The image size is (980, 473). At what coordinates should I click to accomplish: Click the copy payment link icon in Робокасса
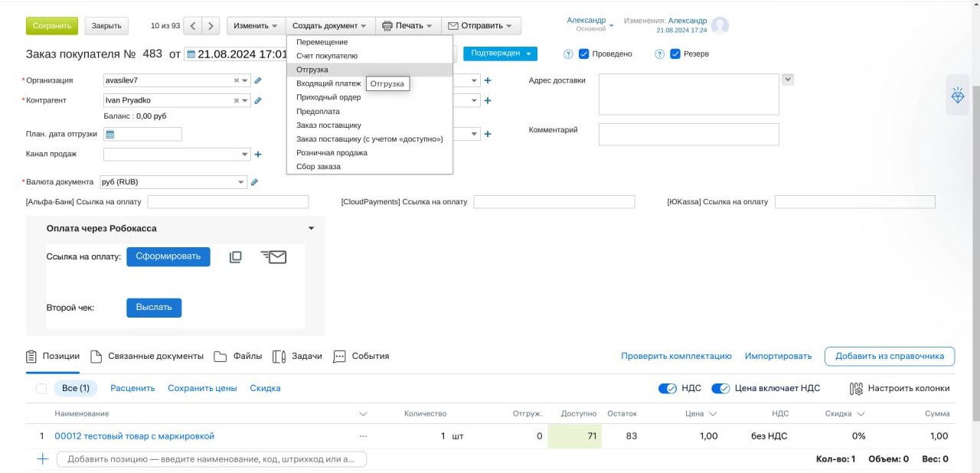236,257
